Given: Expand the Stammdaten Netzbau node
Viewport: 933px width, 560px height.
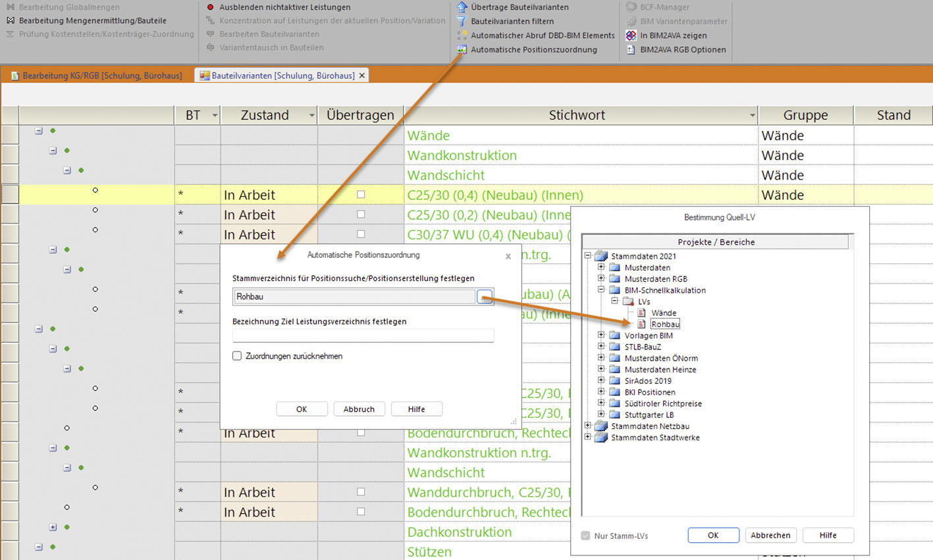Looking at the screenshot, I should [x=587, y=426].
